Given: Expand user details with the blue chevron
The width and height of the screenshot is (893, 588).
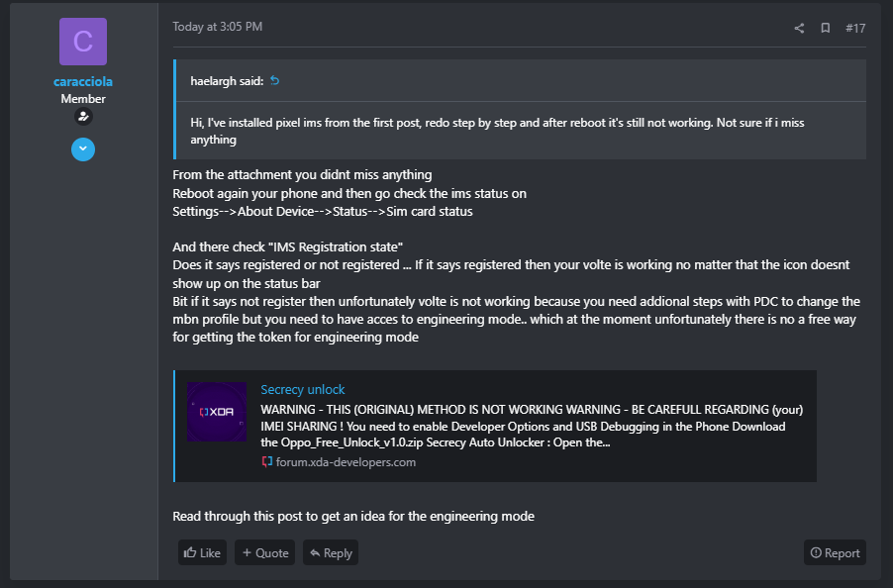Looking at the screenshot, I should 83,149.
